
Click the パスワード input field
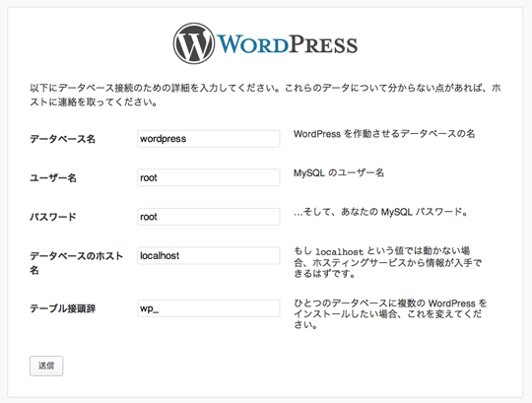point(208,217)
